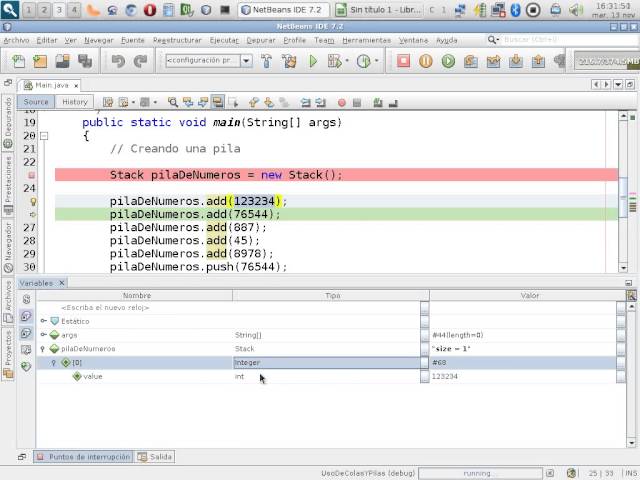Toggle the second Variables panel side button
This screenshot has height=480, width=640.
tap(26, 316)
